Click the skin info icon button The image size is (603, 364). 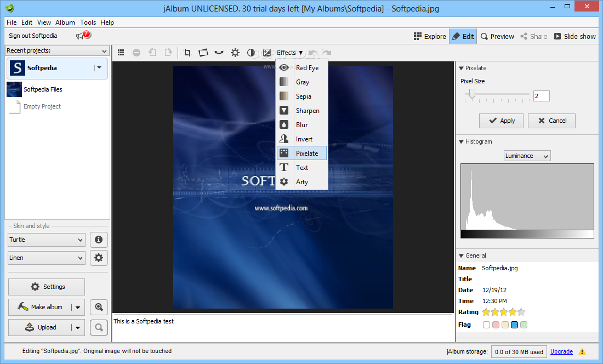pos(99,240)
